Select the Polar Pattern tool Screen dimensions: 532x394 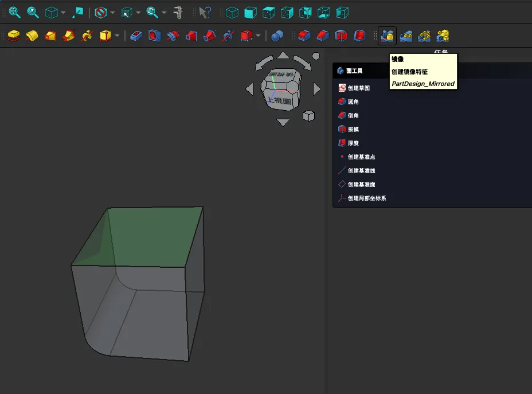point(424,36)
